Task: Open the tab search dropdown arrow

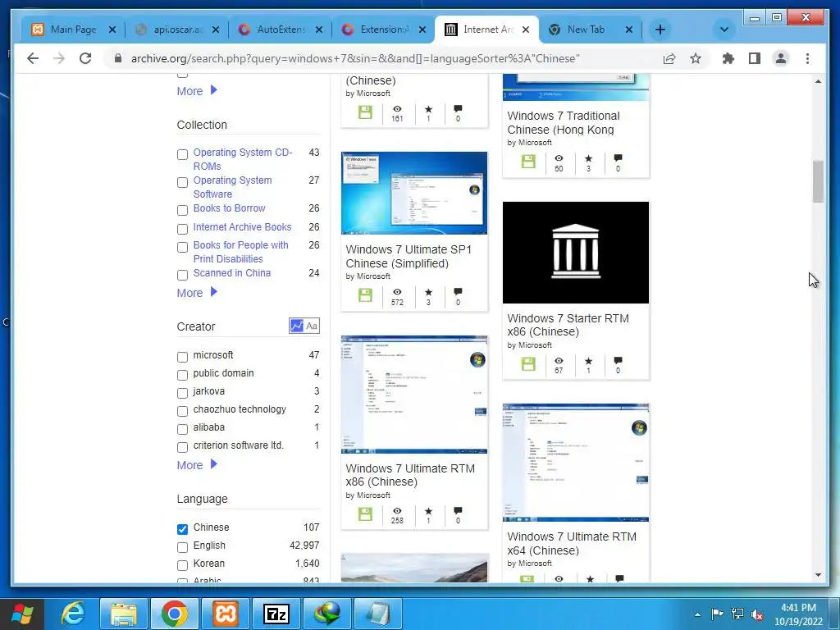Action: coord(724,30)
